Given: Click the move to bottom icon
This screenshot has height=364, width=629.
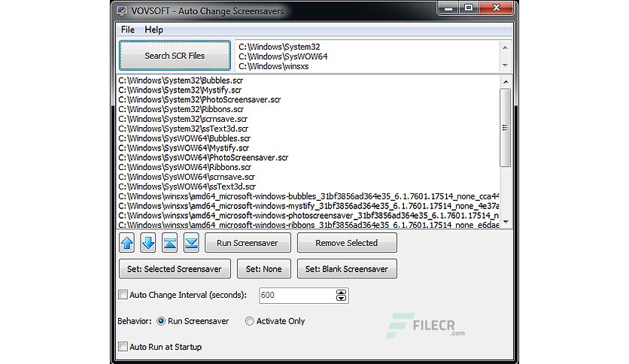Looking at the screenshot, I should (191, 243).
